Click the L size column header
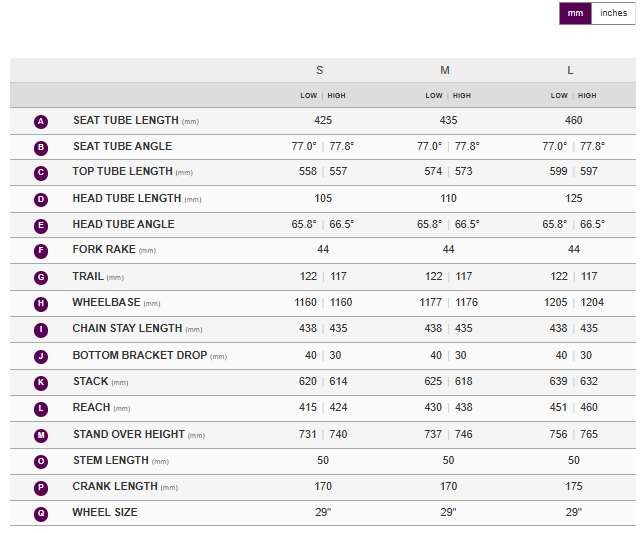This screenshot has width=642, height=533. coord(570,70)
